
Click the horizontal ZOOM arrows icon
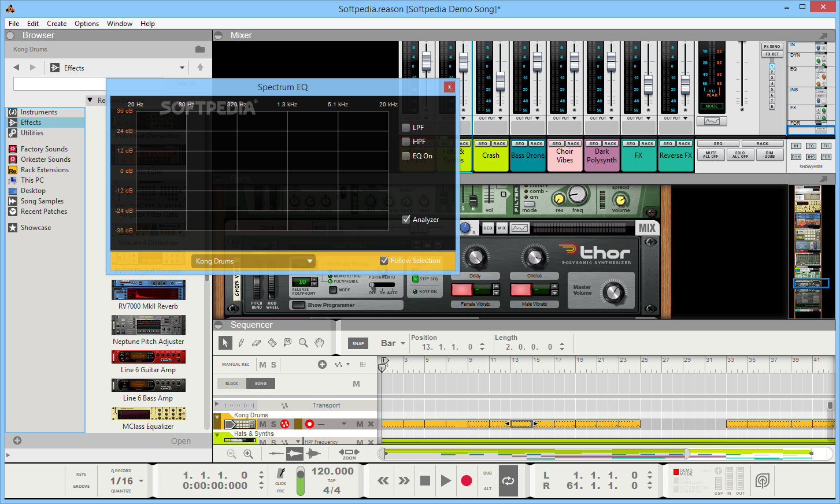coord(349,453)
